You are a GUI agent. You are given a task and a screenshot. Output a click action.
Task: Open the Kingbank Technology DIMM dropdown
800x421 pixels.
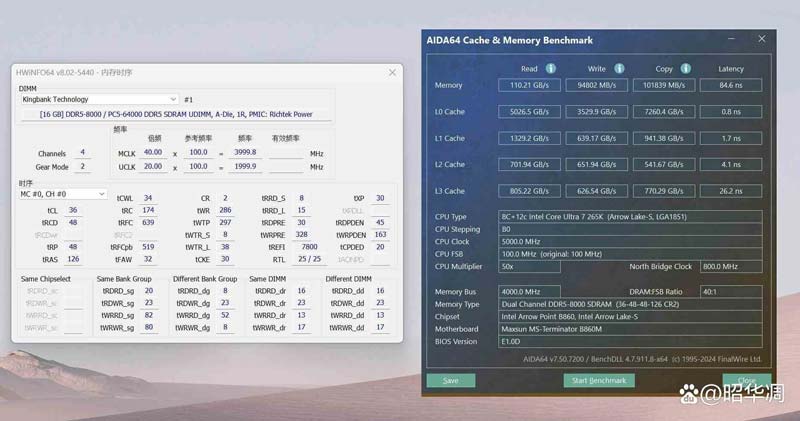tap(99, 99)
